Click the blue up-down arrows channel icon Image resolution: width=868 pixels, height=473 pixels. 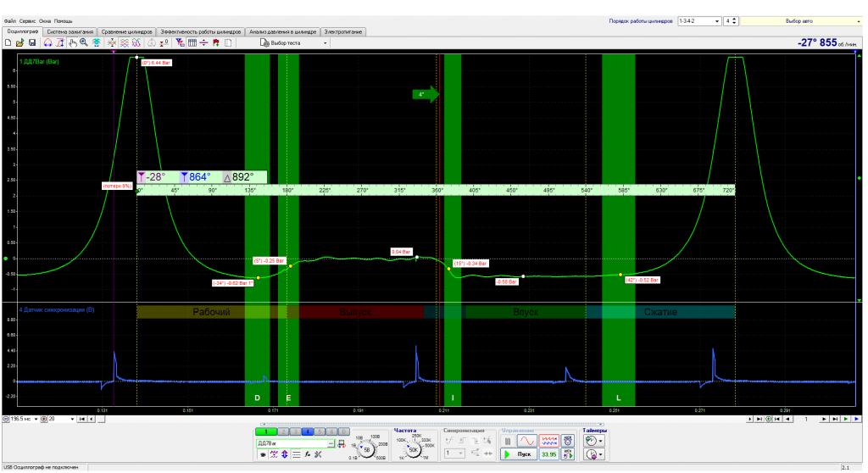(x=285, y=454)
